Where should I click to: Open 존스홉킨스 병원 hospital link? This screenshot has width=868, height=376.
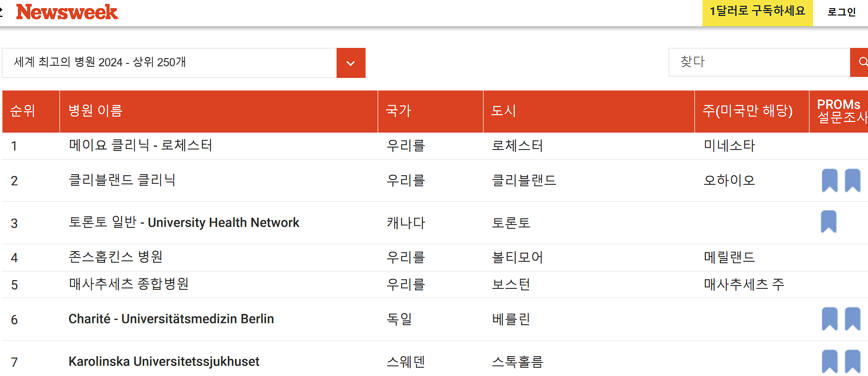tap(116, 257)
